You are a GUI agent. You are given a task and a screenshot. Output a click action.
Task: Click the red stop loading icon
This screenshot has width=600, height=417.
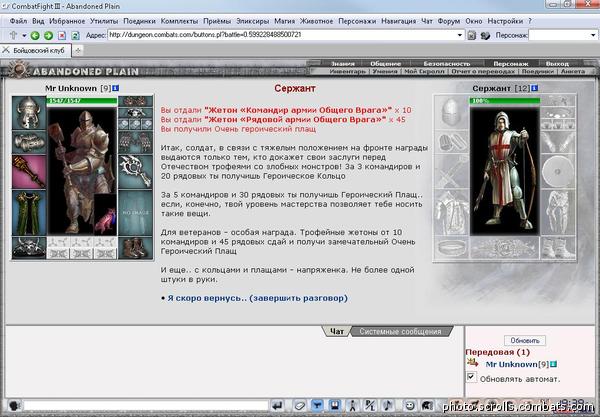[62, 35]
